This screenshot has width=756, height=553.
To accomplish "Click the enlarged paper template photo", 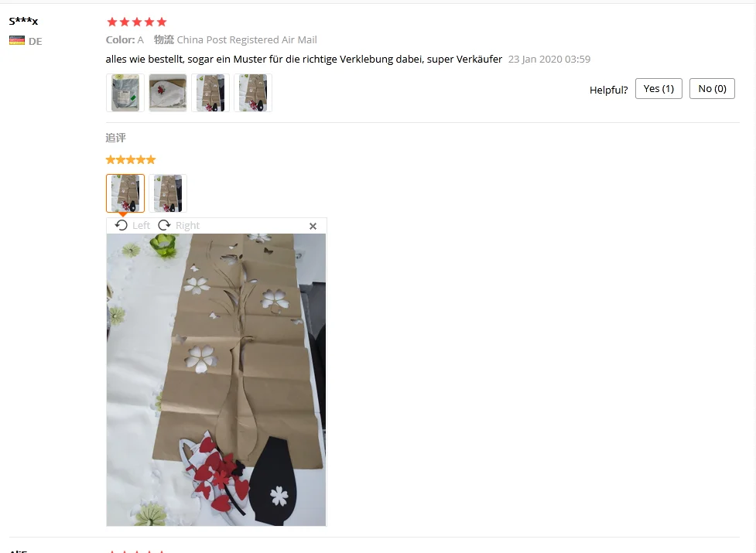I will (x=216, y=380).
